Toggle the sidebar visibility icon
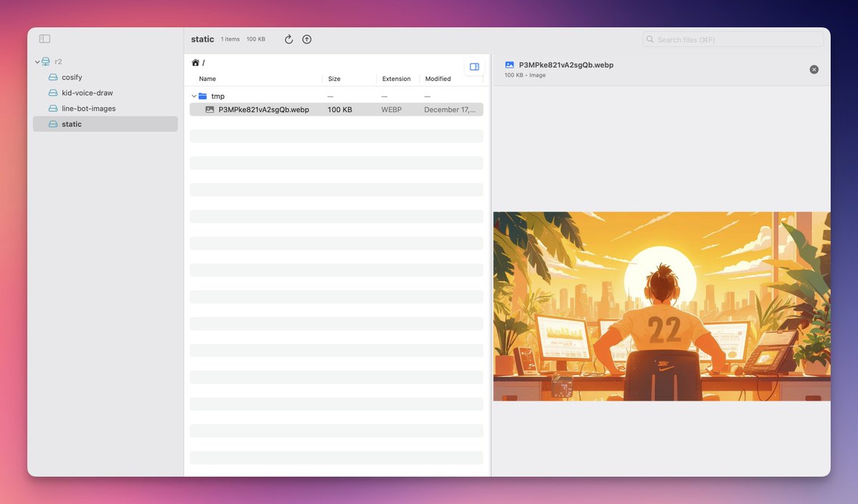This screenshot has height=504, width=858. pyautogui.click(x=44, y=39)
